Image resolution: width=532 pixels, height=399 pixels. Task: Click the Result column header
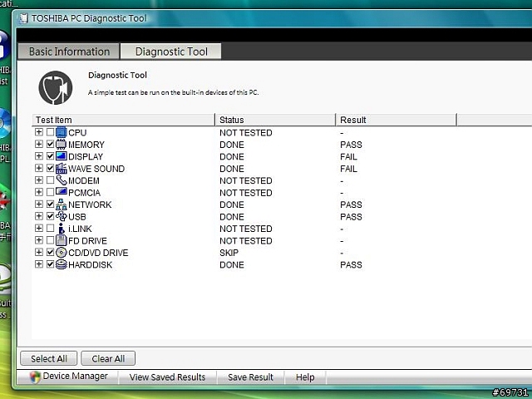tap(396, 120)
